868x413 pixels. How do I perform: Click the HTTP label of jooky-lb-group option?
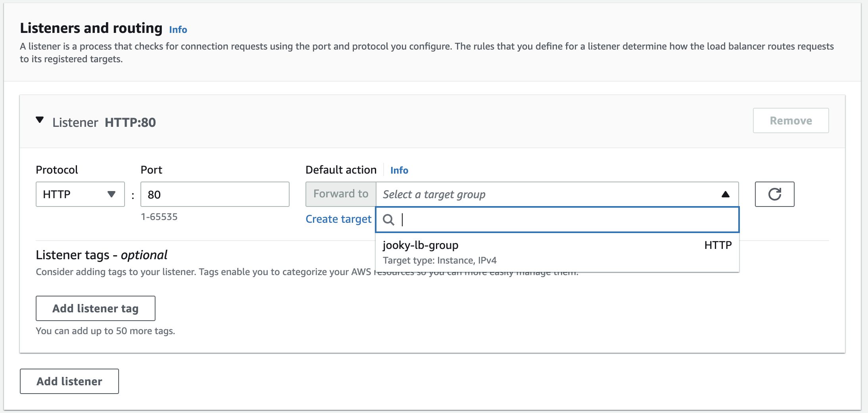tap(718, 245)
